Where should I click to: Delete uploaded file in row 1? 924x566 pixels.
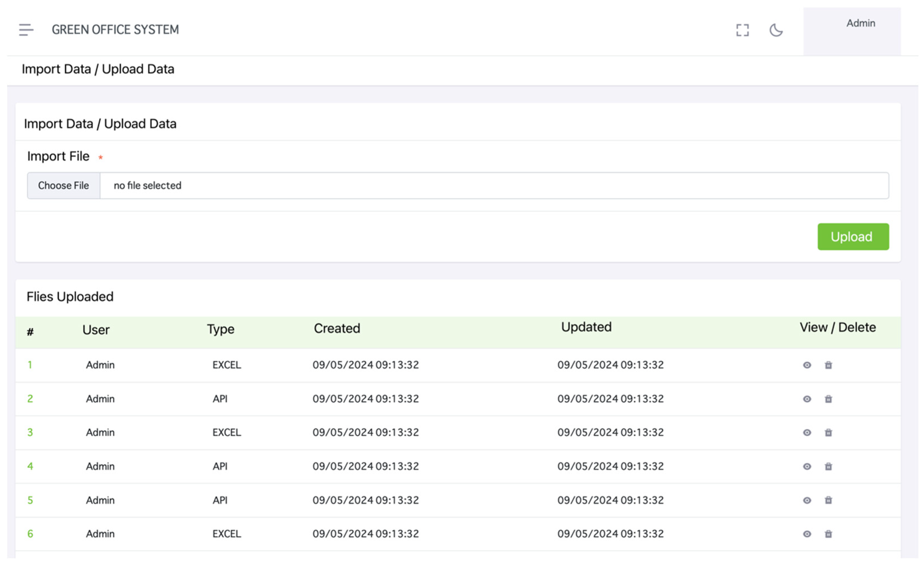[x=828, y=365]
